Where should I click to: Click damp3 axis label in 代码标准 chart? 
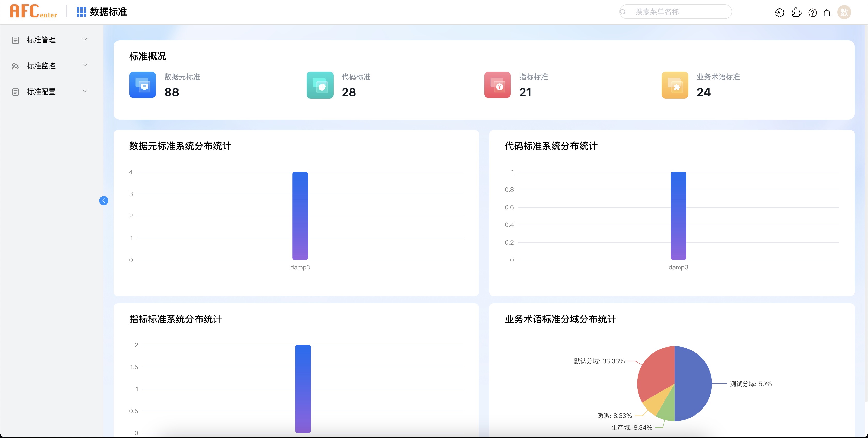tap(678, 267)
